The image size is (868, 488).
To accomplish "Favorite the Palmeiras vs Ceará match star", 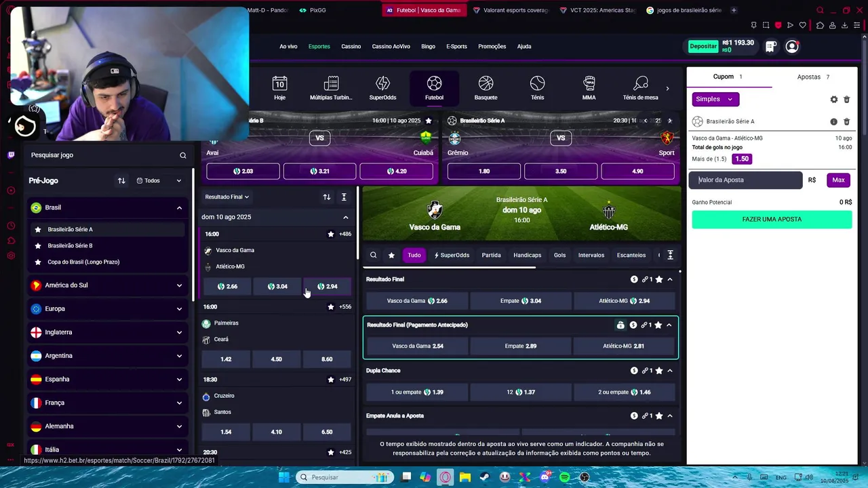I will (x=331, y=306).
